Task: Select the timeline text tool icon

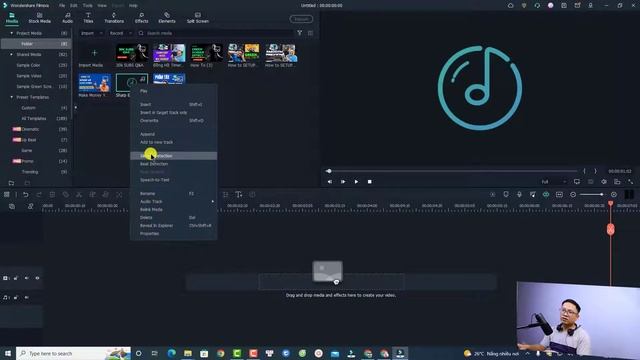Action: pyautogui.click(x=239, y=195)
